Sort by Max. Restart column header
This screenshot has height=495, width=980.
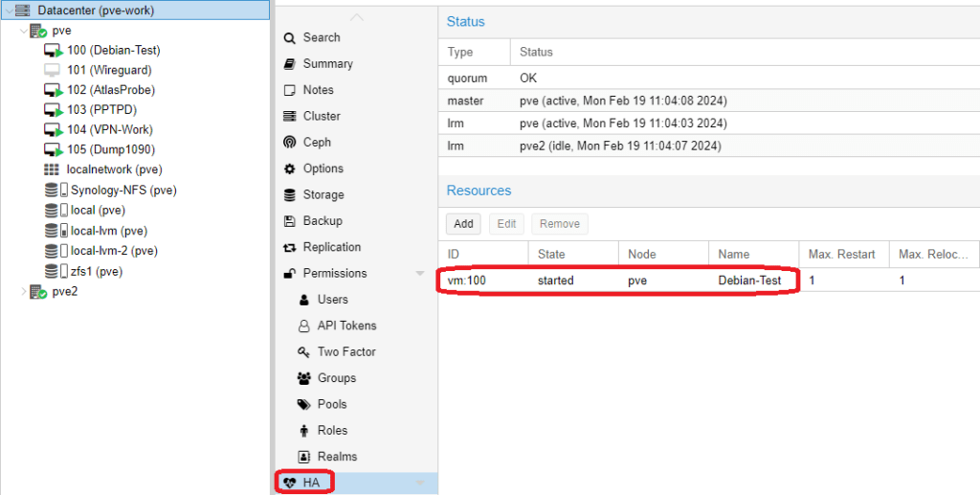pos(844,255)
